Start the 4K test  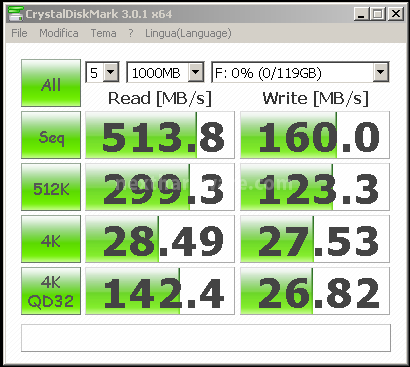[51, 239]
